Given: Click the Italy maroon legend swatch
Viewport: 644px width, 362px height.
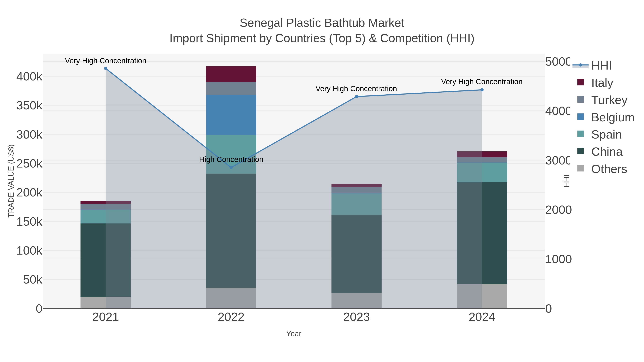Looking at the screenshot, I should [x=580, y=82].
